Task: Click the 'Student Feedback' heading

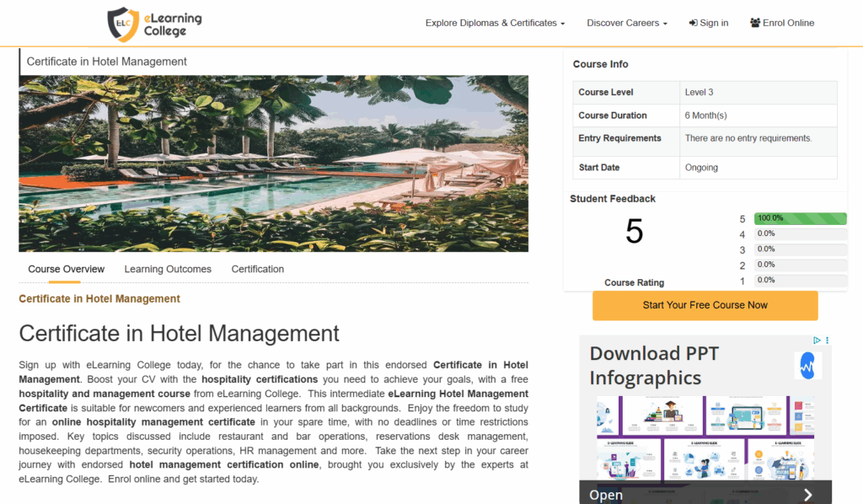Action: 613,199
